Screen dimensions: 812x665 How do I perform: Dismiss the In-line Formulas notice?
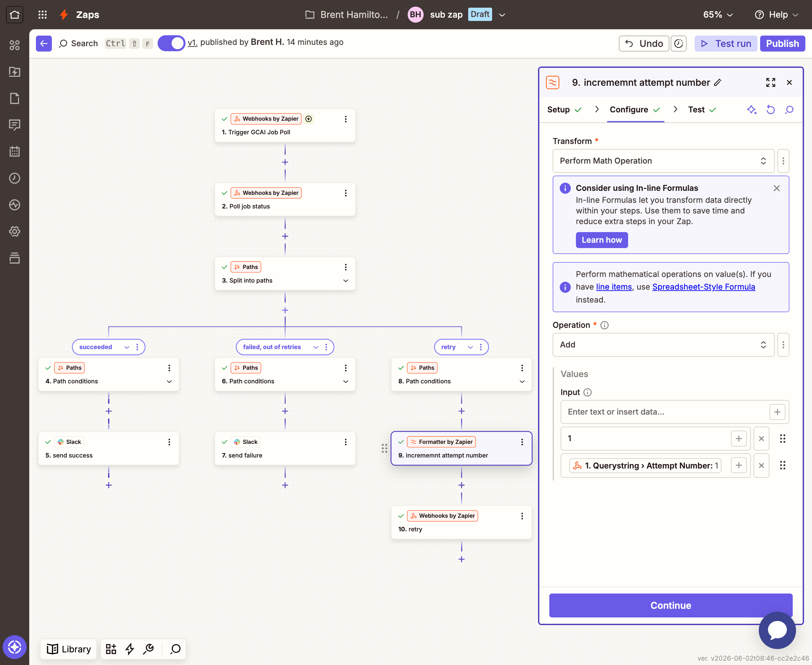pyautogui.click(x=776, y=188)
